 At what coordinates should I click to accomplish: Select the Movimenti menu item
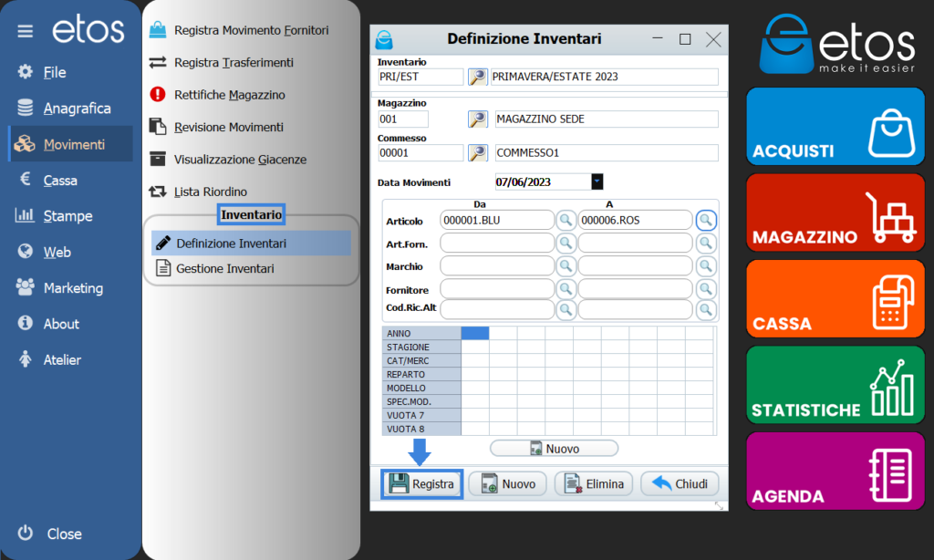[x=70, y=143]
